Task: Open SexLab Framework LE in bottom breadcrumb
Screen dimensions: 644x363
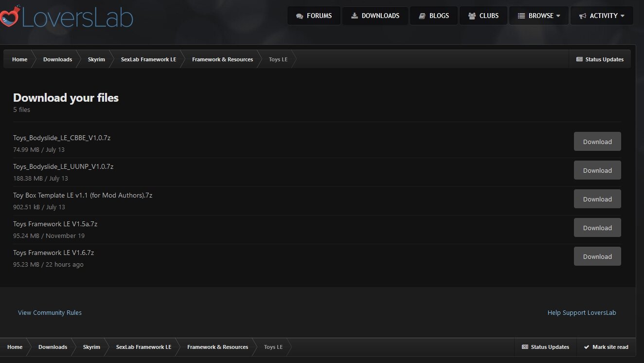Action: 143,347
